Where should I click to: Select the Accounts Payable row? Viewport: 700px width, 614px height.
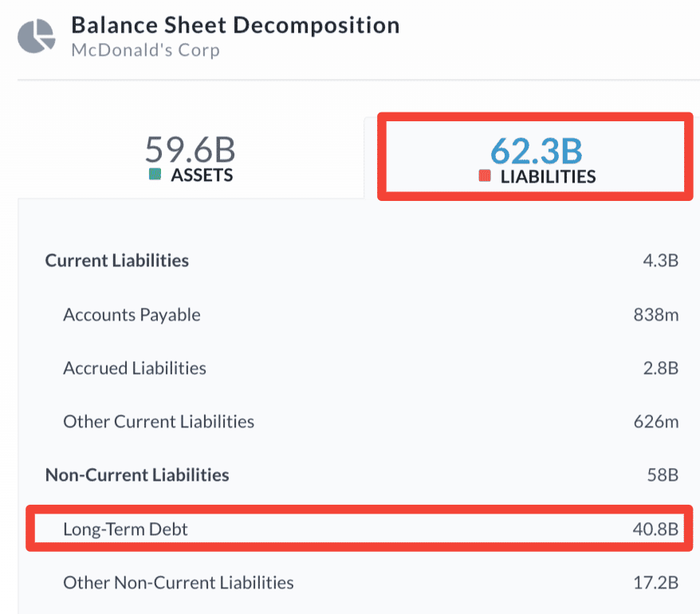pyautogui.click(x=132, y=315)
